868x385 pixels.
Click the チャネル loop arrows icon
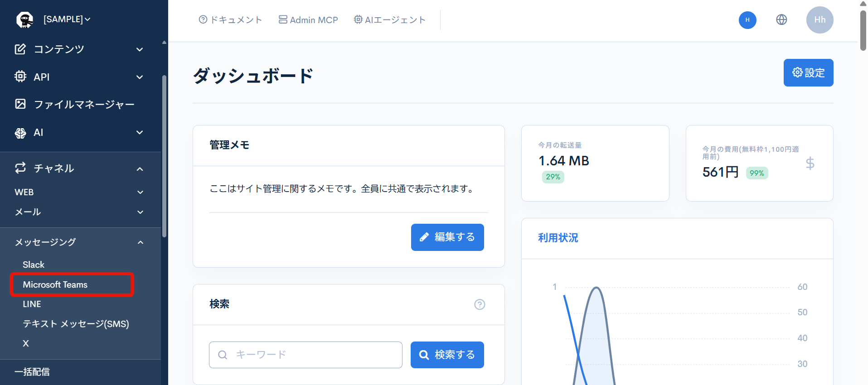tap(20, 168)
